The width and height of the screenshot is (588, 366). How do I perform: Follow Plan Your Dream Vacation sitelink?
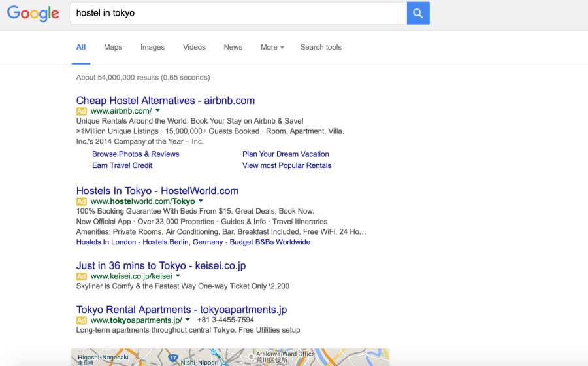coord(286,154)
